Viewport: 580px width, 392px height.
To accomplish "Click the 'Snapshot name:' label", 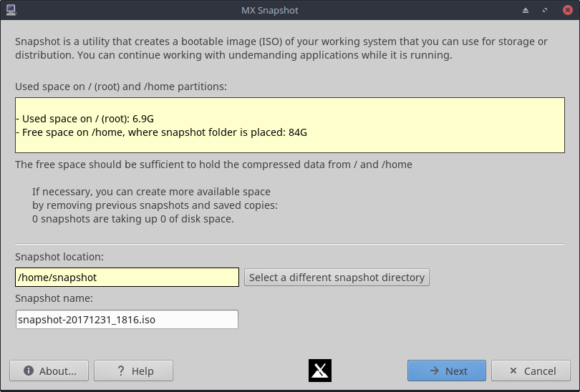I will pos(54,298).
